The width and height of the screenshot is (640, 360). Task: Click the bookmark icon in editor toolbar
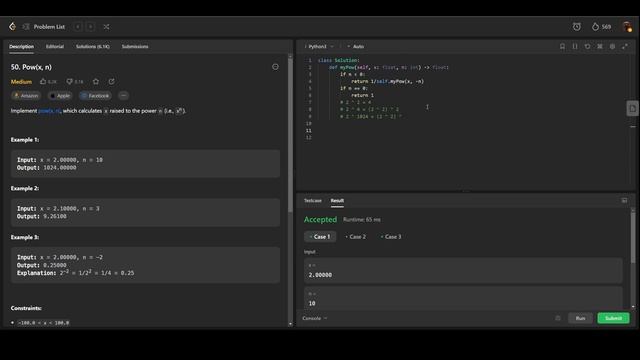coord(562,47)
